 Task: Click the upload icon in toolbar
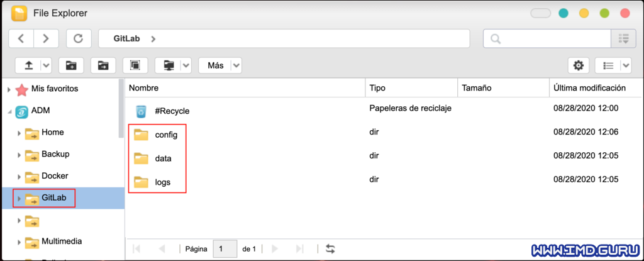tap(28, 65)
